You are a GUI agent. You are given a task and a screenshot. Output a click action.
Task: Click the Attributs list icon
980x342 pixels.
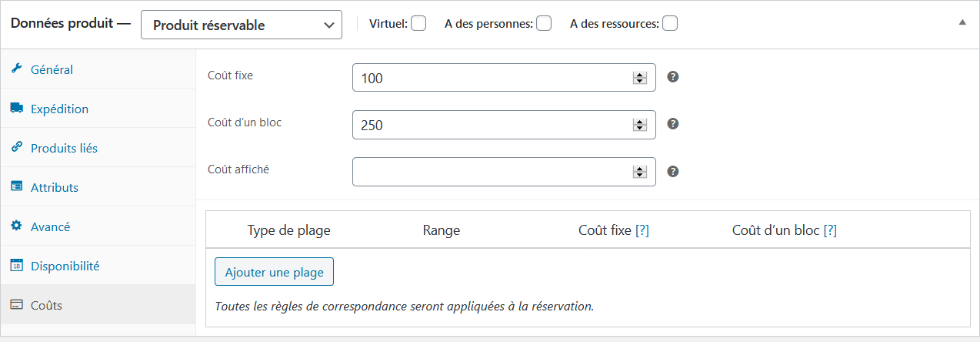(x=16, y=187)
